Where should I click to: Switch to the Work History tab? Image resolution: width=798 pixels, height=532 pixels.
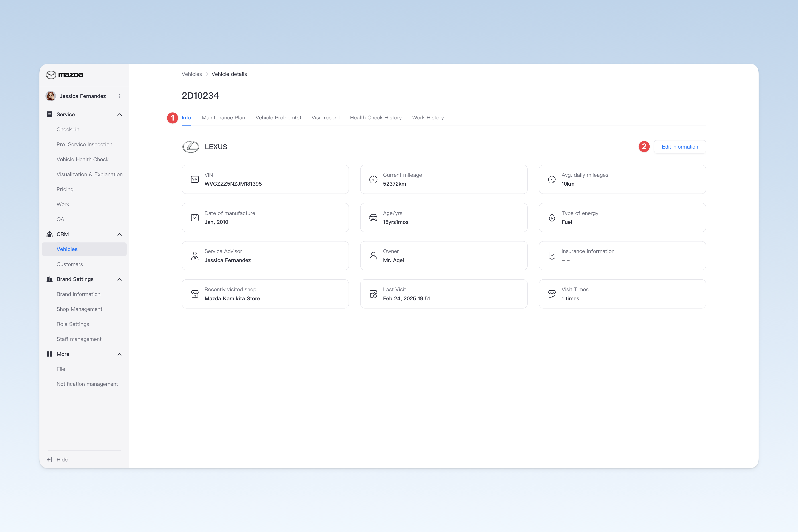[428, 118]
